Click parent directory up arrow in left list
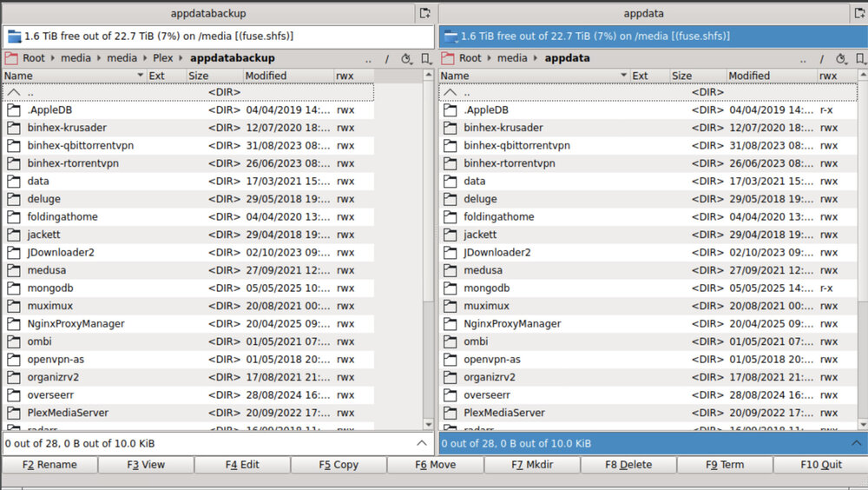The height and width of the screenshot is (490, 868). [x=14, y=93]
